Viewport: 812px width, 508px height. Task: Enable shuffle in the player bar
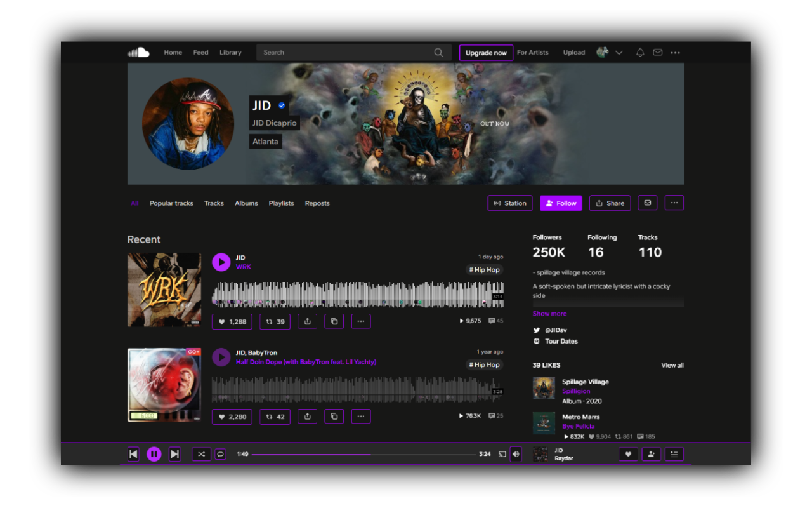pos(201,454)
